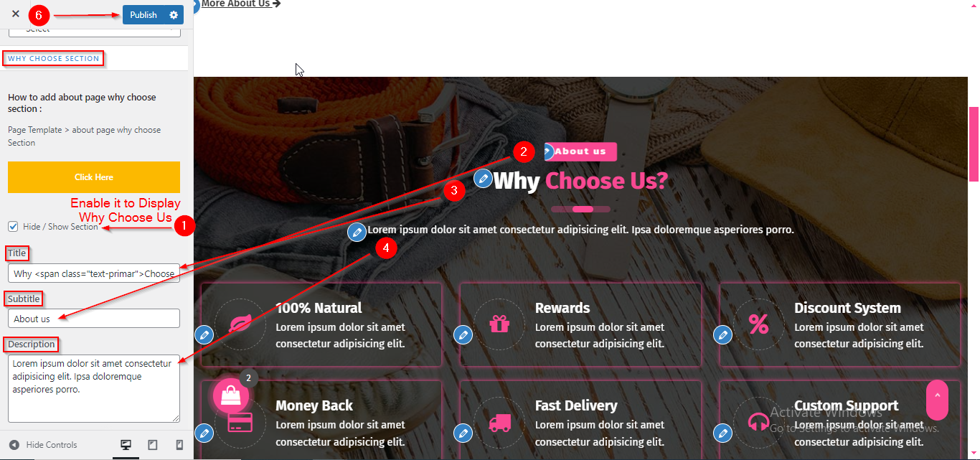Click the yellow Click Here button

(94, 177)
